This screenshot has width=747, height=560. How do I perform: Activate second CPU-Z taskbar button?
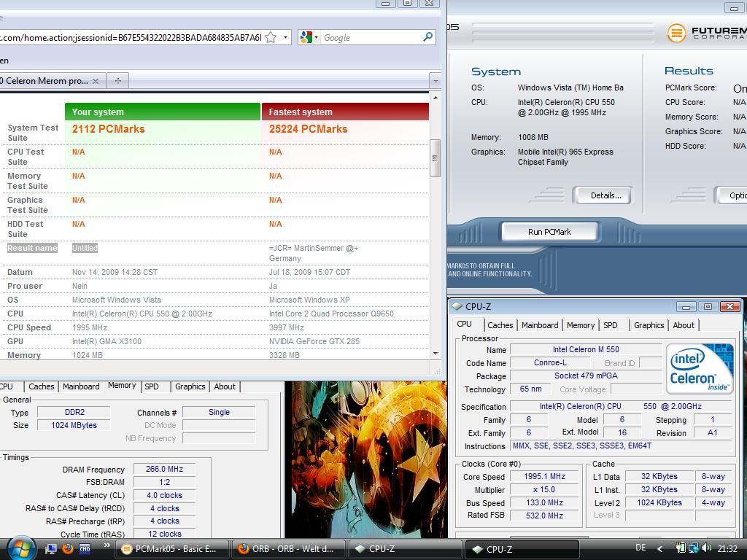tap(522, 549)
